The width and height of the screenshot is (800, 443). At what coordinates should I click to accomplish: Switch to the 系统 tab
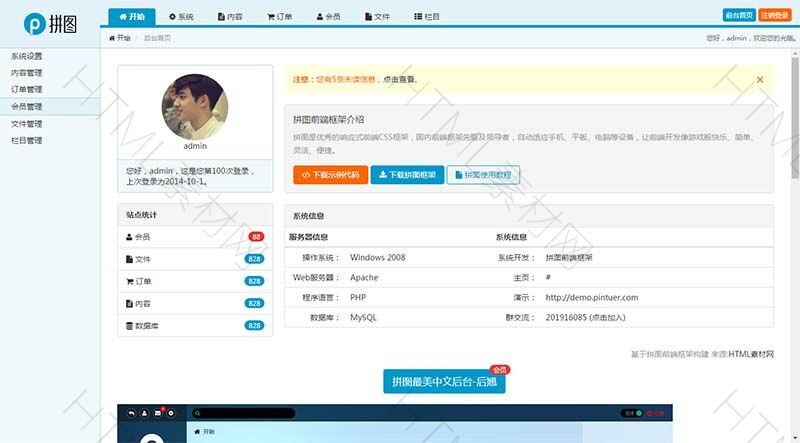coord(181,17)
